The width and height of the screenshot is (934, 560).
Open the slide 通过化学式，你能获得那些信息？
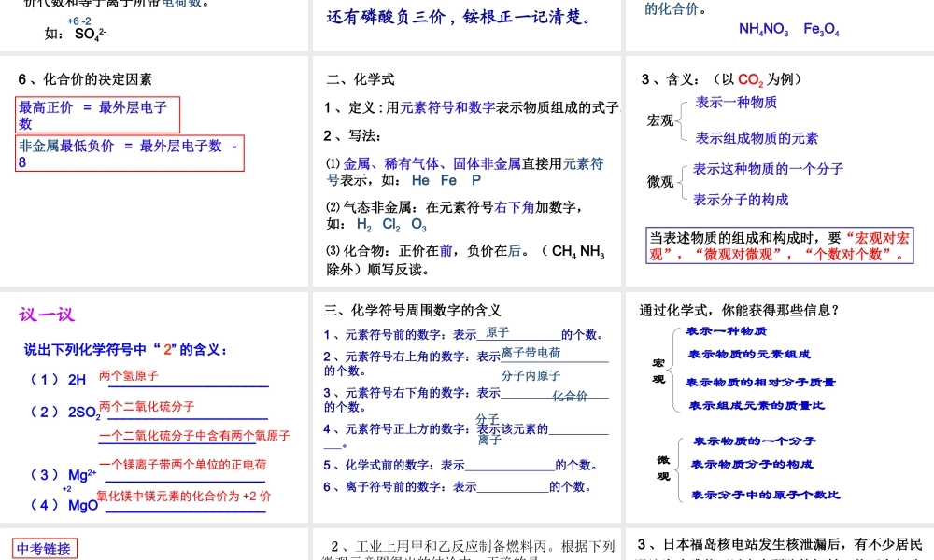click(x=780, y=407)
